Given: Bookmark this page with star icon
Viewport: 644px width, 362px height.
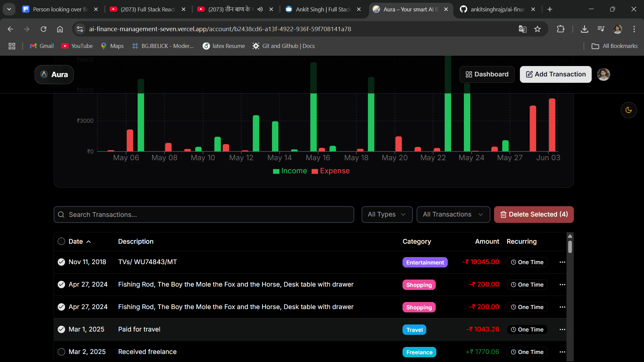Looking at the screenshot, I should [538, 29].
